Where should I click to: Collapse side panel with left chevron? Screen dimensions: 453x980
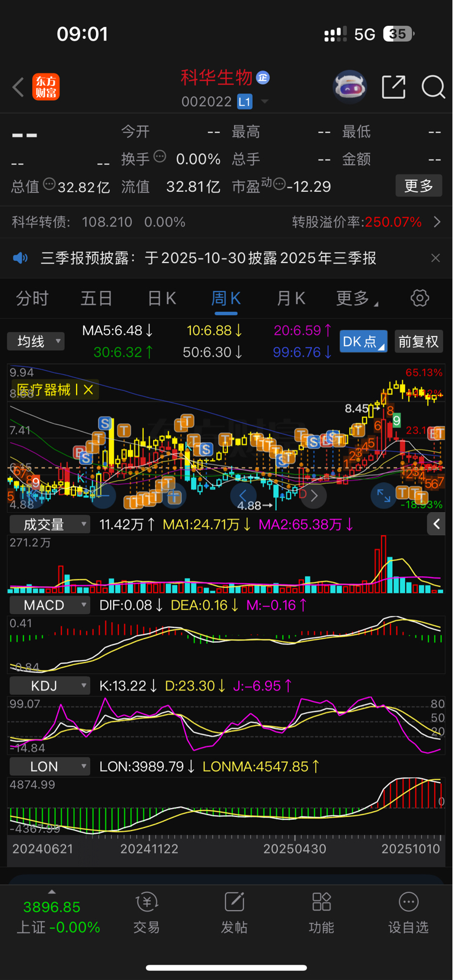(x=437, y=524)
